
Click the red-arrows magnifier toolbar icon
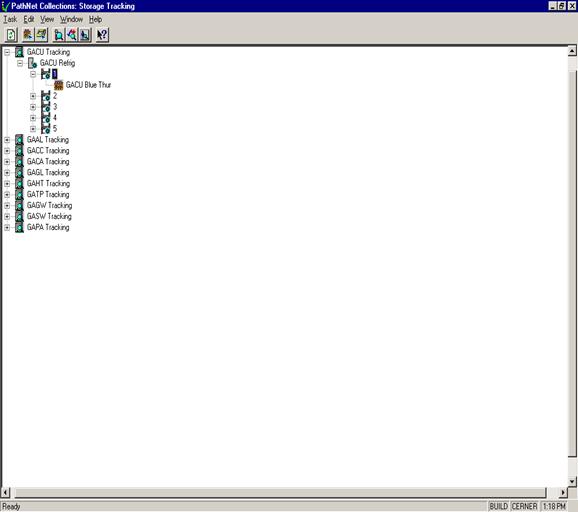[x=72, y=35]
